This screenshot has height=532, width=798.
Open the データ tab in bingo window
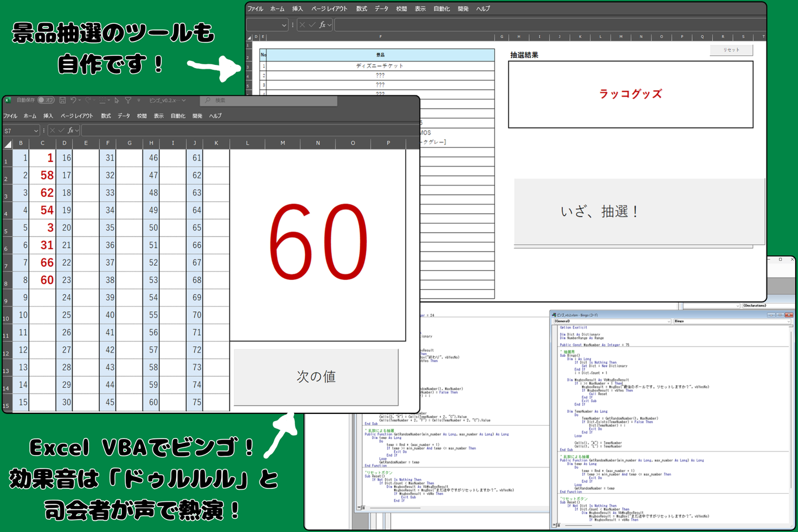[124, 116]
